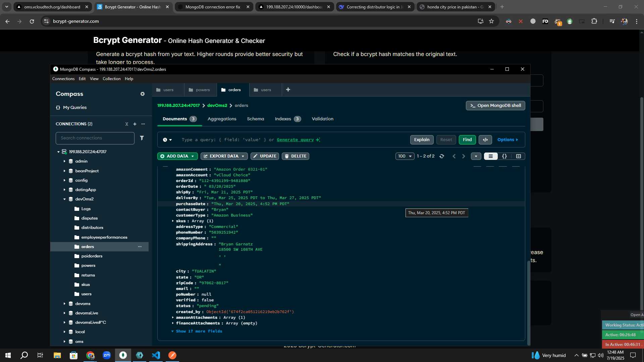Image resolution: width=644 pixels, height=362 pixels.
Task: Open Chrome extensions puzzle icon
Action: point(594,21)
